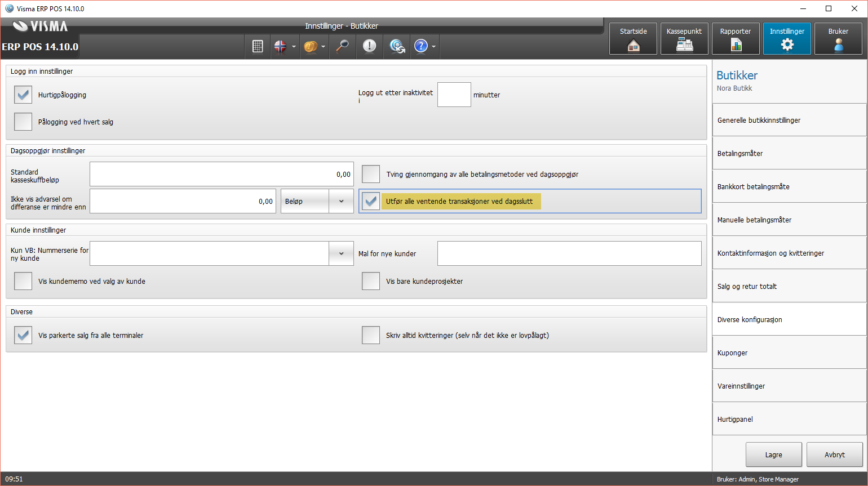This screenshot has height=486, width=868.
Task: Open the Bruker tab
Action: pyautogui.click(x=838, y=38)
